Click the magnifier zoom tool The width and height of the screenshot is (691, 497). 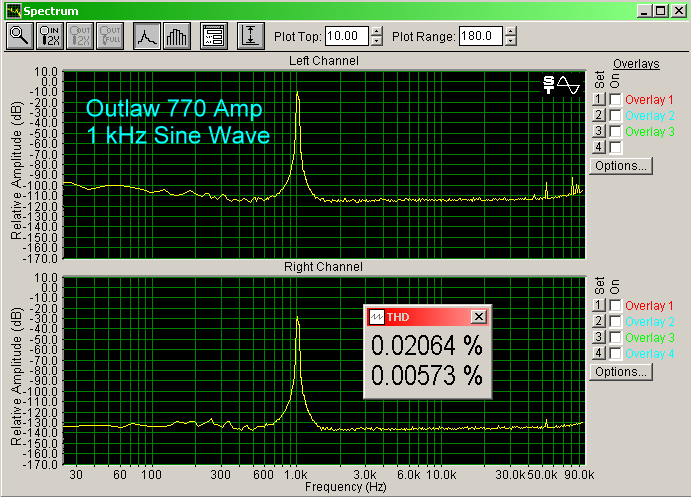(19, 36)
